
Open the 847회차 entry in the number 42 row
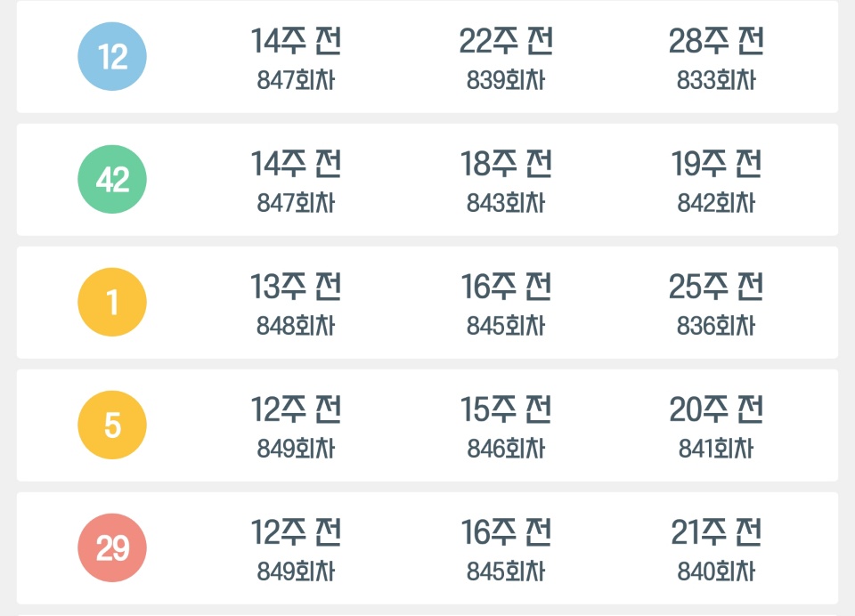296,203
